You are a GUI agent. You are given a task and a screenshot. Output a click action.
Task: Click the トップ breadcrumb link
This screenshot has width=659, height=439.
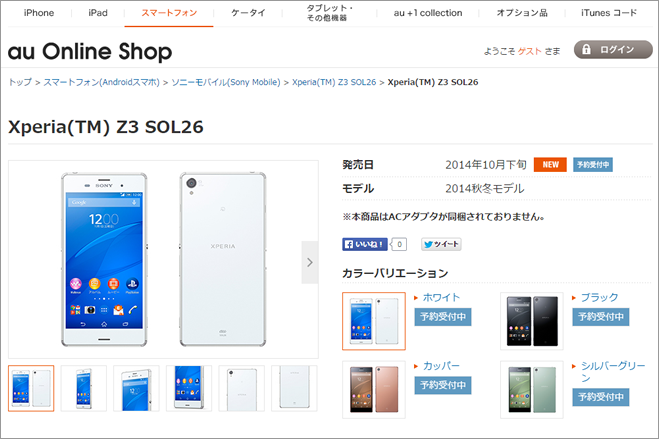click(20, 82)
